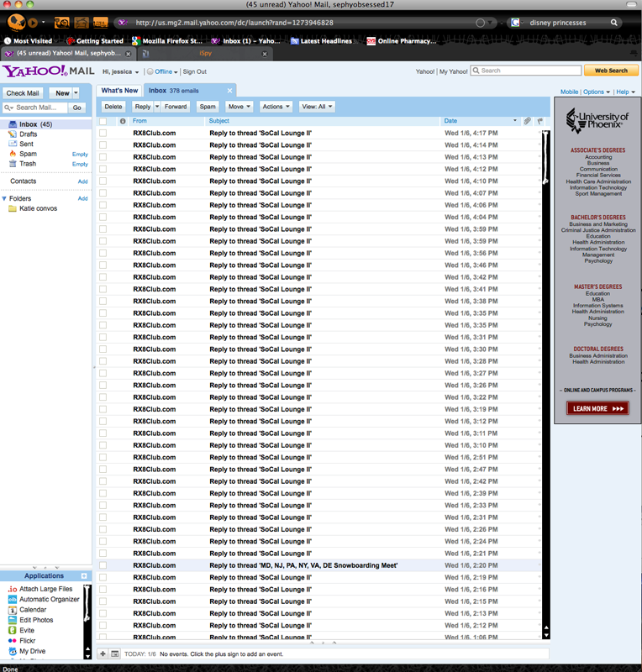Click the magnifier icon in browser search box
This screenshot has width=642, height=672.
click(x=614, y=23)
